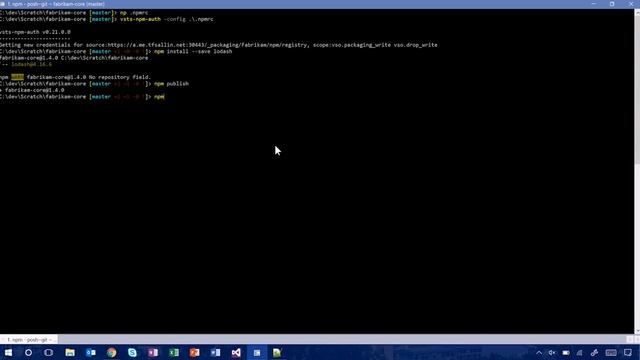The image size is (640, 360).
Task: Open Google Chrome from the taskbar
Action: tap(111, 353)
